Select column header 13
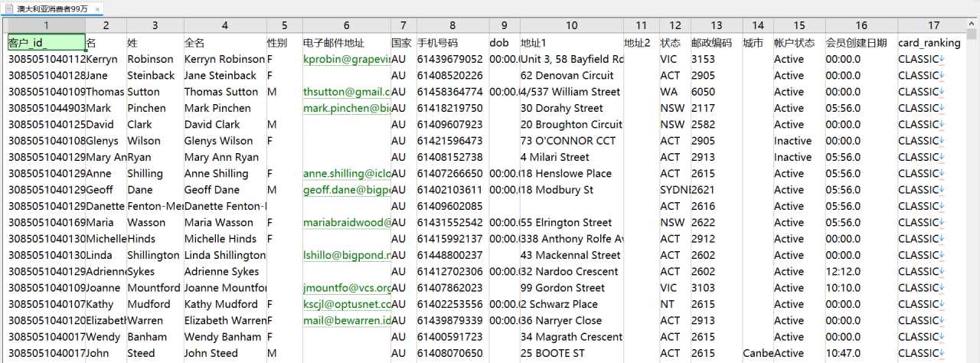The height and width of the screenshot is (363, 980). (716, 26)
